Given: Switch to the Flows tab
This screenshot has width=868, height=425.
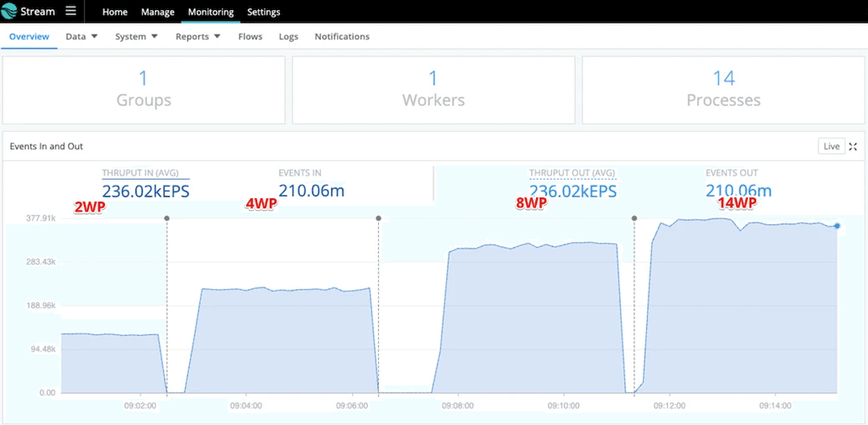Looking at the screenshot, I should (250, 37).
